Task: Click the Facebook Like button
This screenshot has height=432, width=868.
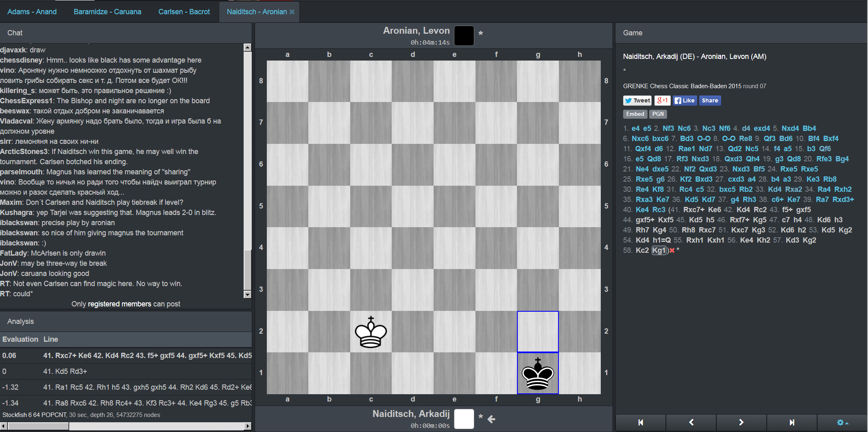Action: pos(685,100)
